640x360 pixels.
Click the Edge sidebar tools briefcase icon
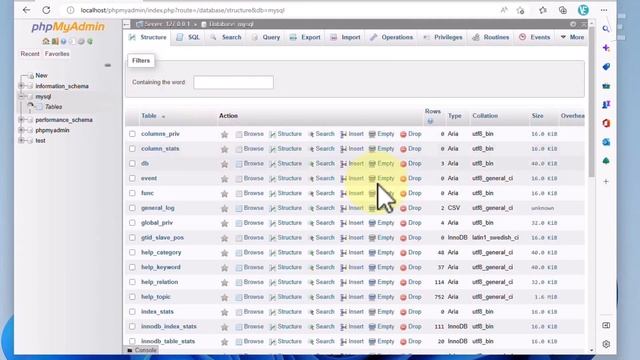click(606, 86)
